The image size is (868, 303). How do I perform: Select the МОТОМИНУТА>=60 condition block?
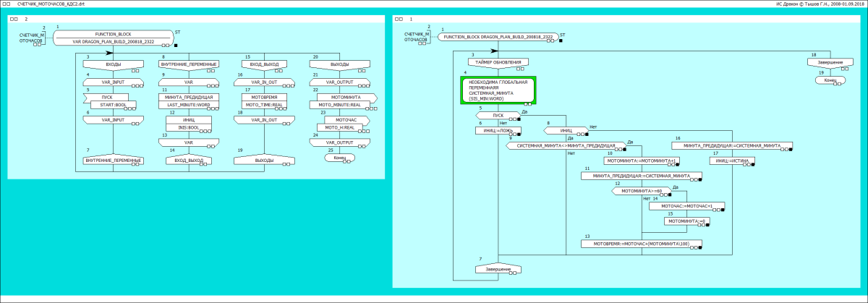coord(637,192)
